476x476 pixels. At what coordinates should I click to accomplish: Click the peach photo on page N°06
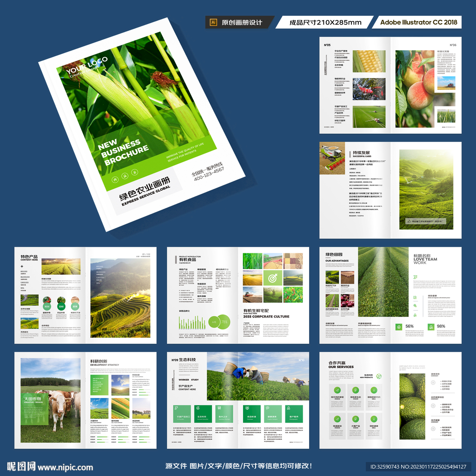(x=415, y=89)
